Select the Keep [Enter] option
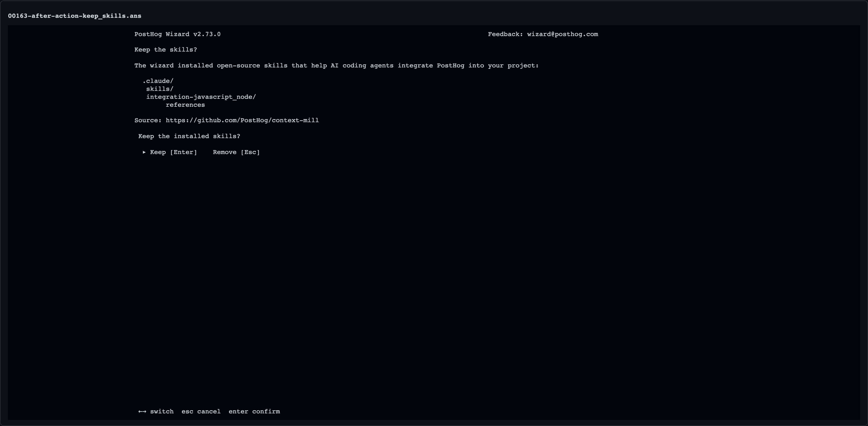 tap(174, 152)
